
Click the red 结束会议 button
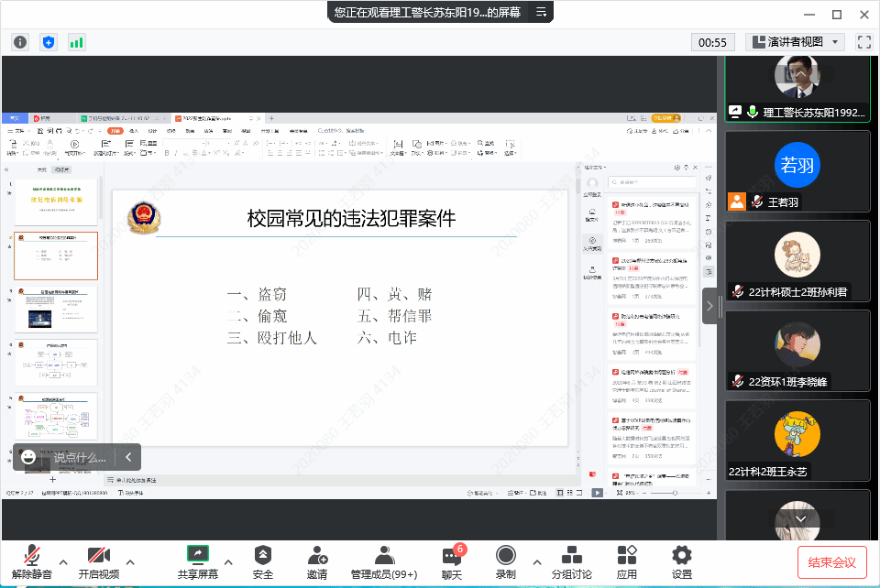pos(831,561)
